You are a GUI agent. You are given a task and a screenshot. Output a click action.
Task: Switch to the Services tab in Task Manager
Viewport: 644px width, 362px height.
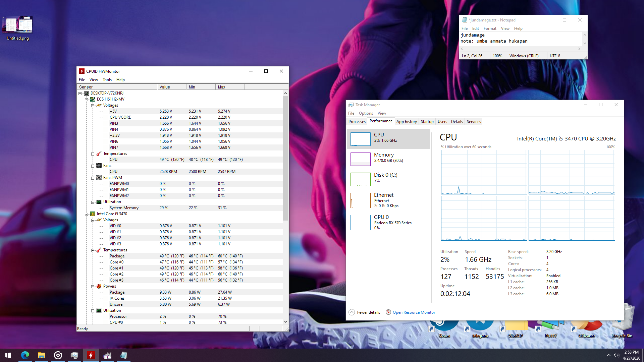[x=474, y=122]
